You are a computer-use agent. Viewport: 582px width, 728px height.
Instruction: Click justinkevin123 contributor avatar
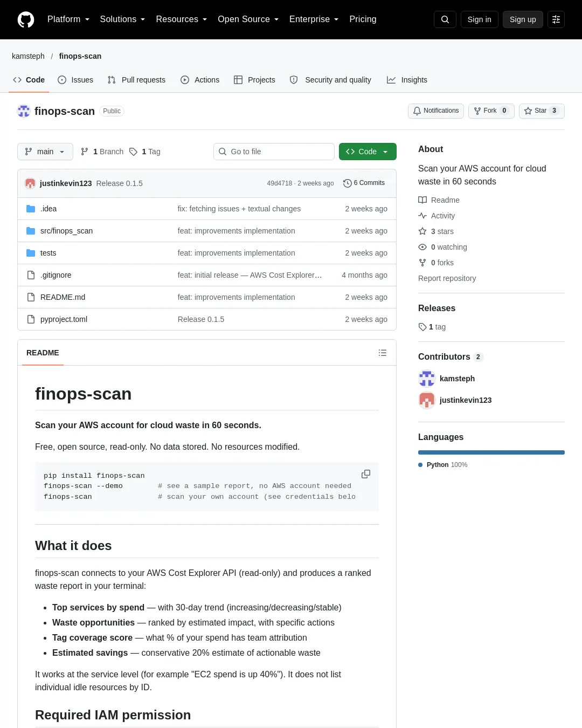427,400
